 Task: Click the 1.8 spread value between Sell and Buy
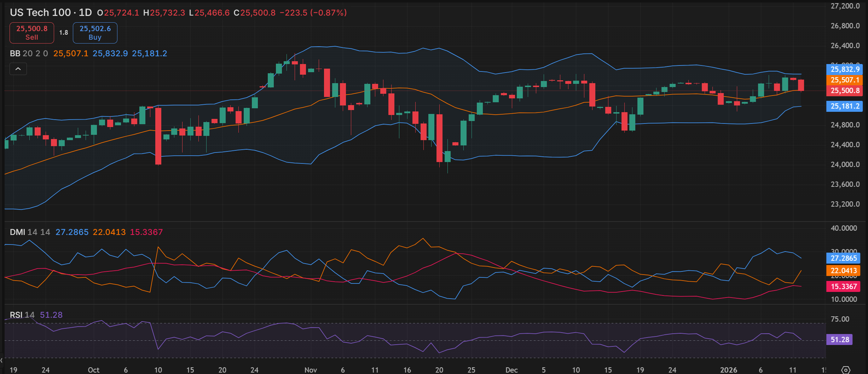point(64,33)
